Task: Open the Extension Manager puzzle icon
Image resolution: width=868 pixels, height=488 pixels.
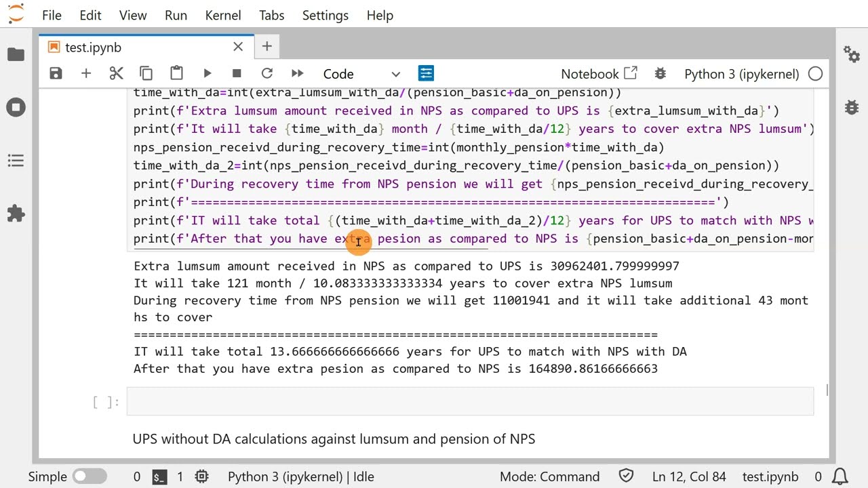Action: [16, 213]
